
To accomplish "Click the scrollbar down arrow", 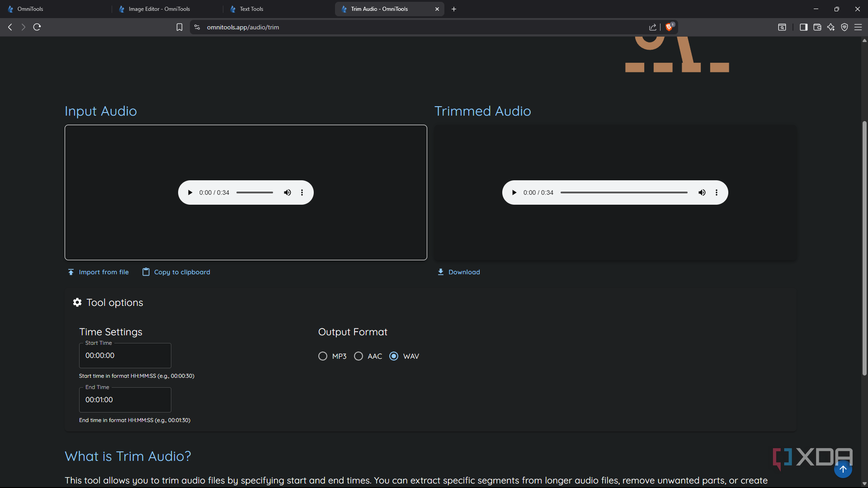I will tap(864, 483).
